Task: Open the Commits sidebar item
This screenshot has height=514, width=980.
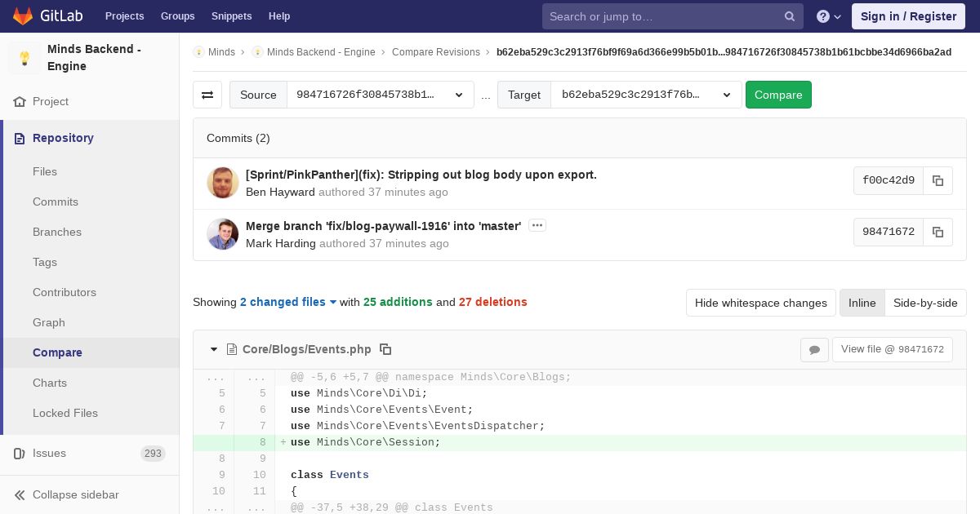Action: click(56, 202)
